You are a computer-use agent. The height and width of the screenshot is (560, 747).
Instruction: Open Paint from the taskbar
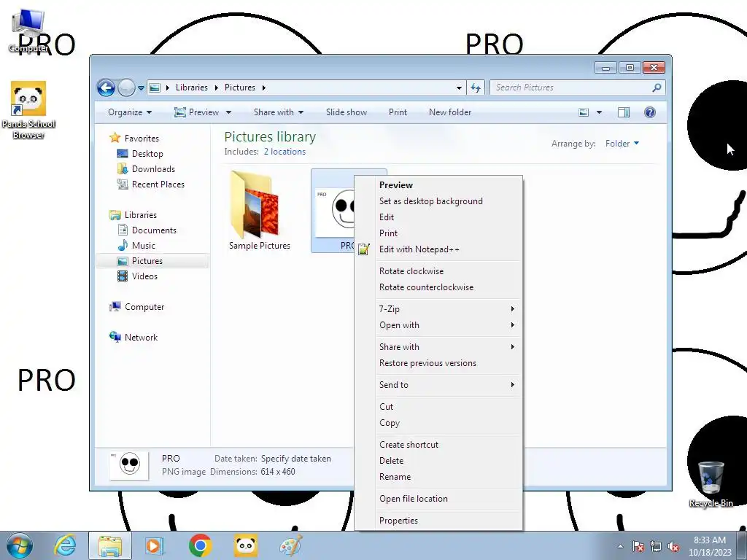click(x=290, y=545)
